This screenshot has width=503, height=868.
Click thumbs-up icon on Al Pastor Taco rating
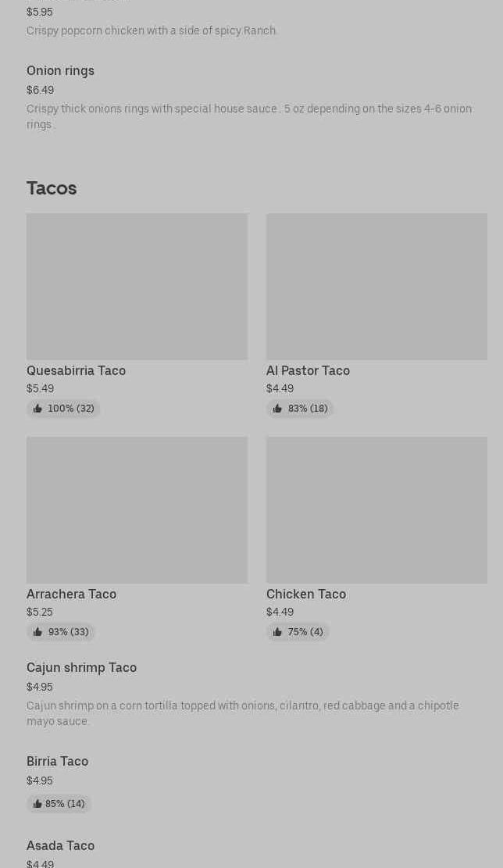click(277, 409)
